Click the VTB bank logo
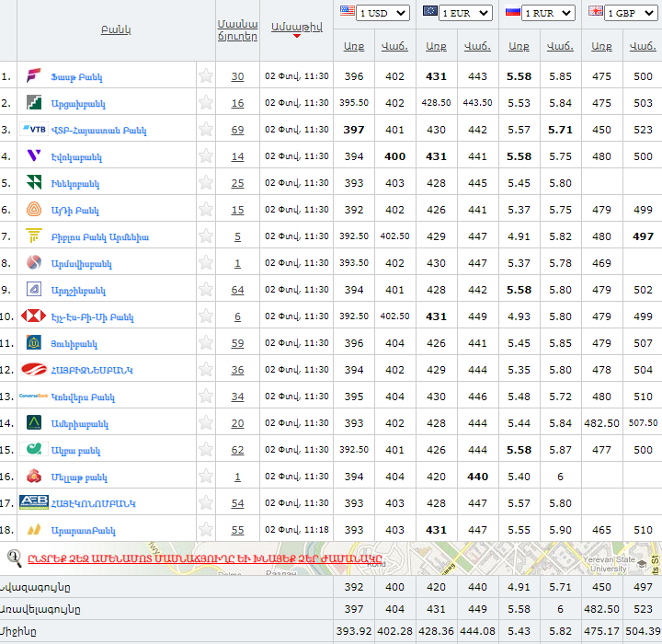The image size is (662, 644). [34, 130]
